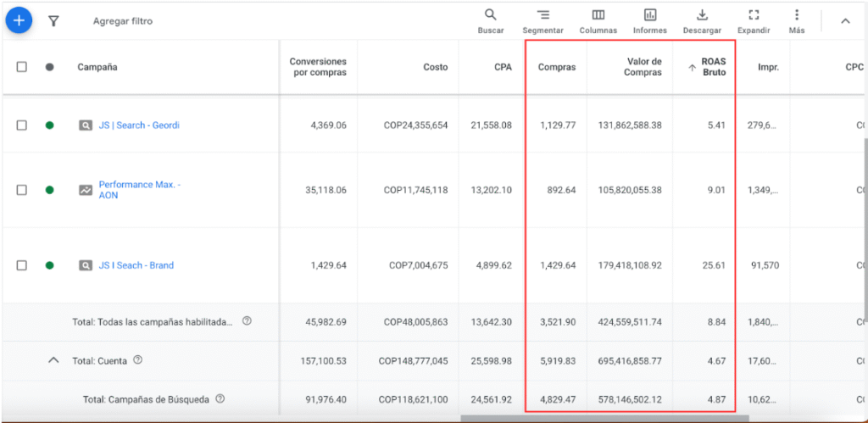The image size is (868, 423).
Task: Sort by the ROAS Bruto column header
Action: [712, 67]
